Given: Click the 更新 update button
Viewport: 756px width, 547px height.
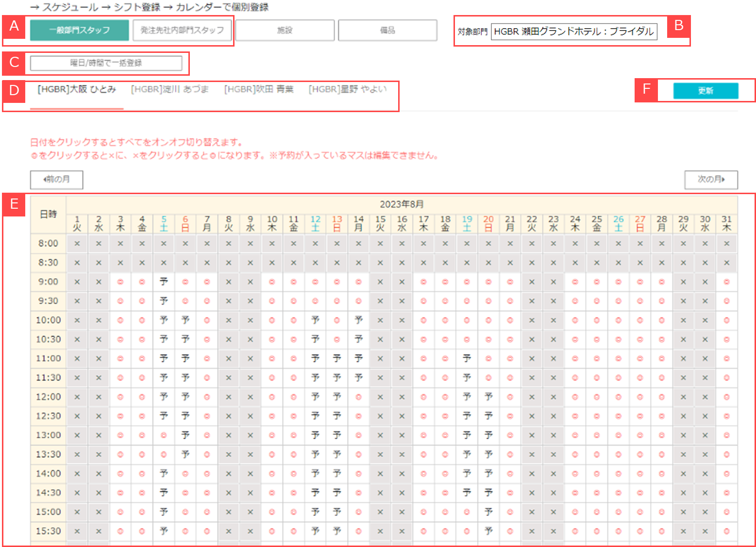Looking at the screenshot, I should (705, 91).
